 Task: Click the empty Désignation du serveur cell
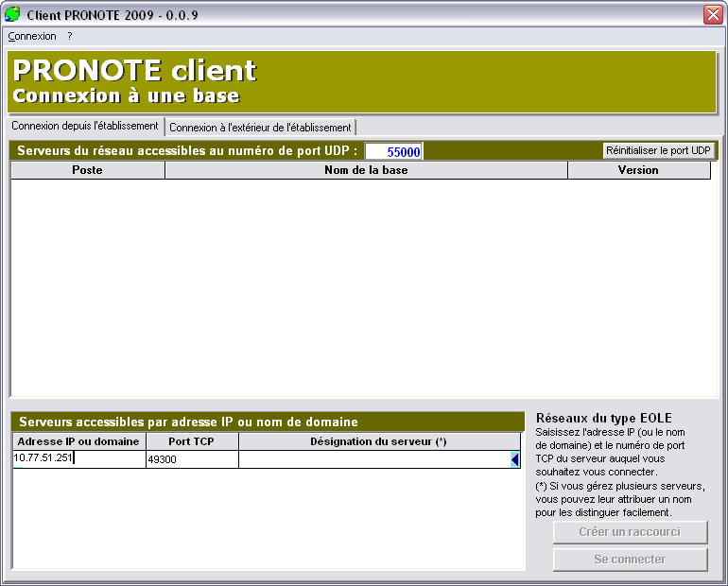[x=374, y=459]
